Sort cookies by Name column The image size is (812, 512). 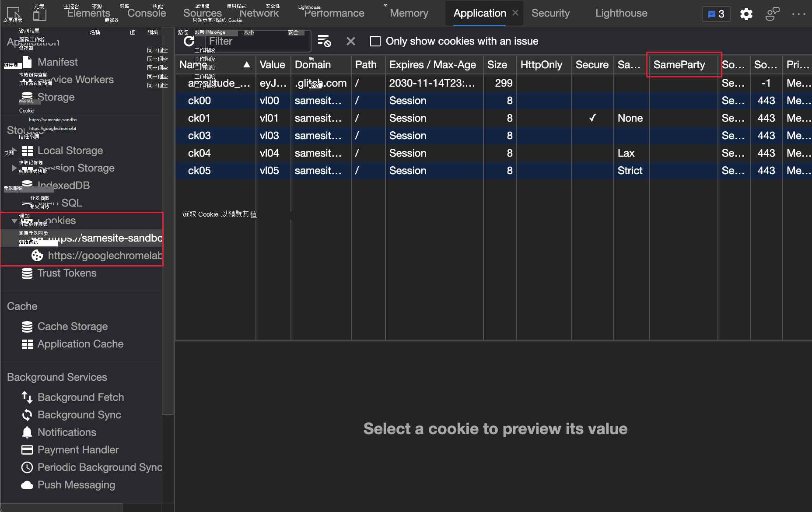(216, 65)
